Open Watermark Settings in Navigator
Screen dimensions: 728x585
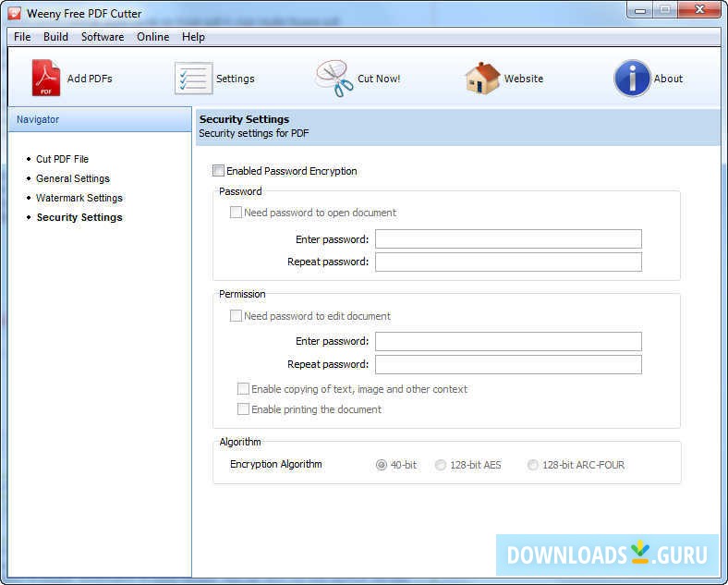click(79, 199)
